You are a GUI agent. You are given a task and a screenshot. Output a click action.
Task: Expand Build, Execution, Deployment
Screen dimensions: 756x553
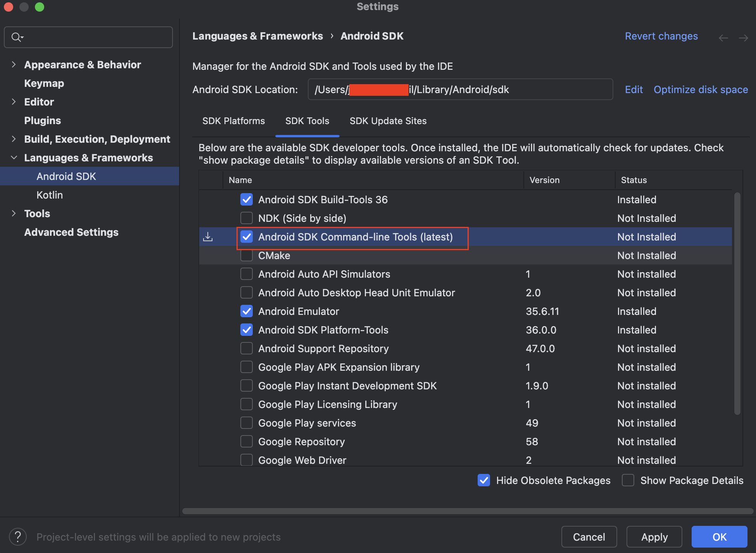[14, 139]
